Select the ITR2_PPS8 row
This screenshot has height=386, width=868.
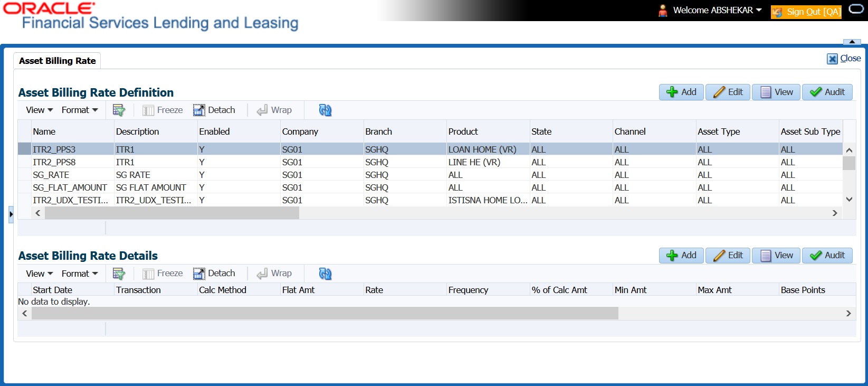[x=430, y=162]
